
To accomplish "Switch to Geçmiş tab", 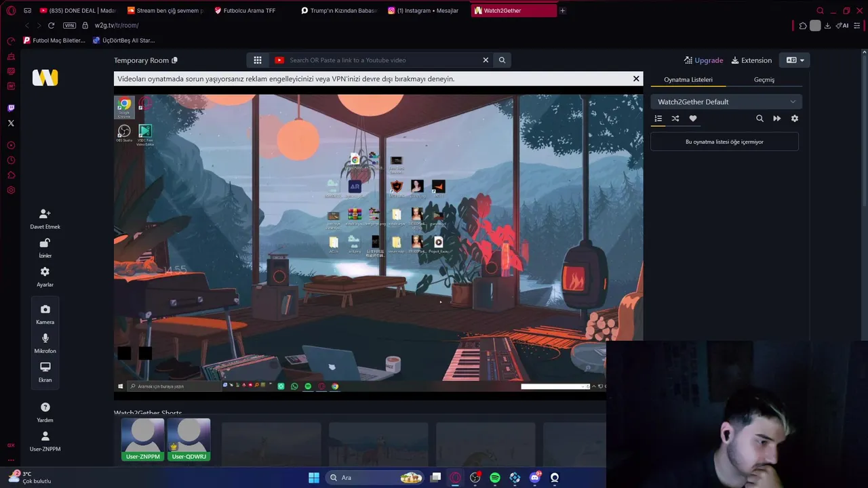I will 764,80.
